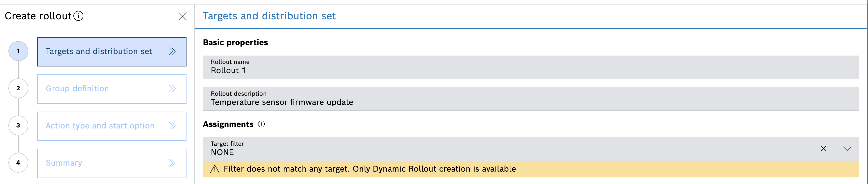
Task: Click the filter warning triangle icon
Action: [215, 169]
